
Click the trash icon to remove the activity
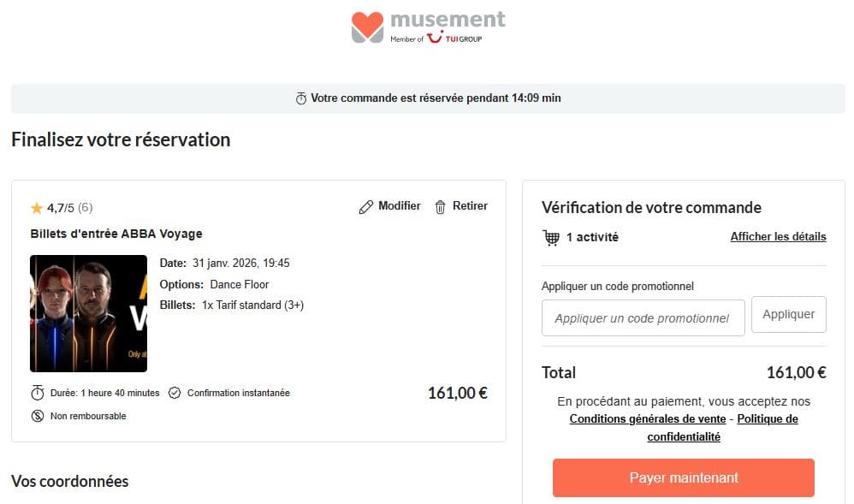pos(439,205)
